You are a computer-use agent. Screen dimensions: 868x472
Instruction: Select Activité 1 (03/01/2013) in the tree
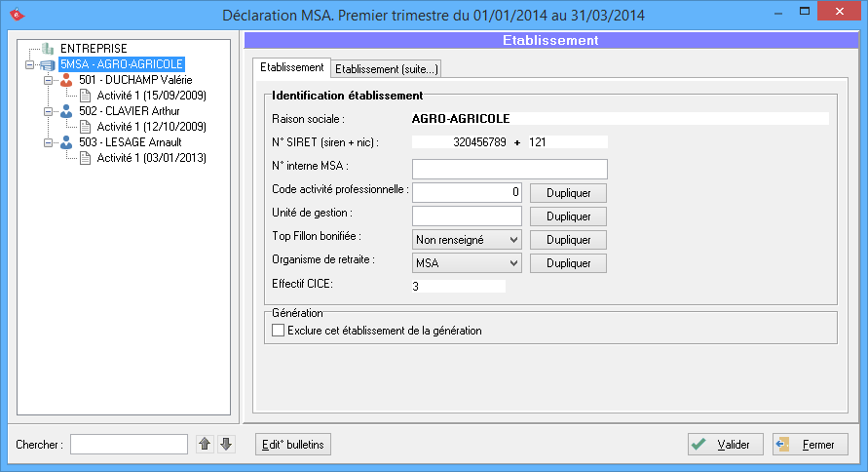point(151,158)
